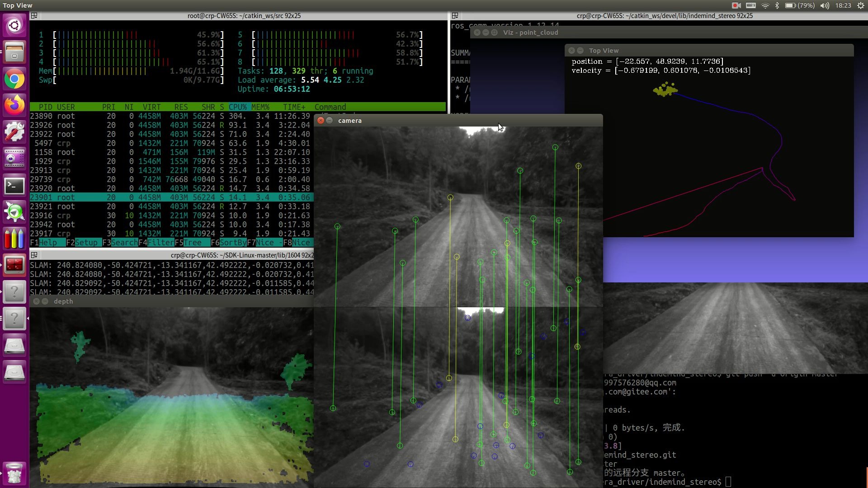Click F1 Help in htop footer
This screenshot has width=868, height=488.
(47, 243)
